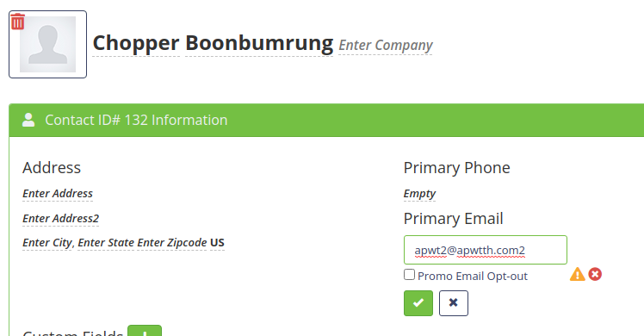Viewport: 644px width, 336px height.
Task: Confirm email with green checkmark button
Action: [418, 303]
